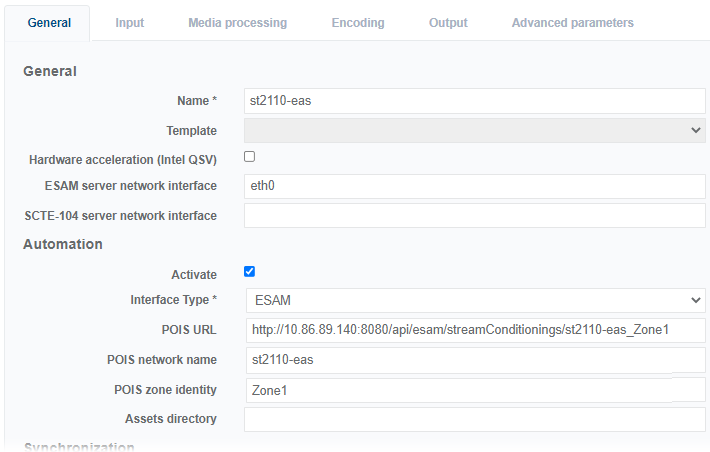Image resolution: width=710 pixels, height=452 pixels.
Task: Open the Output tab
Action: pyautogui.click(x=448, y=23)
